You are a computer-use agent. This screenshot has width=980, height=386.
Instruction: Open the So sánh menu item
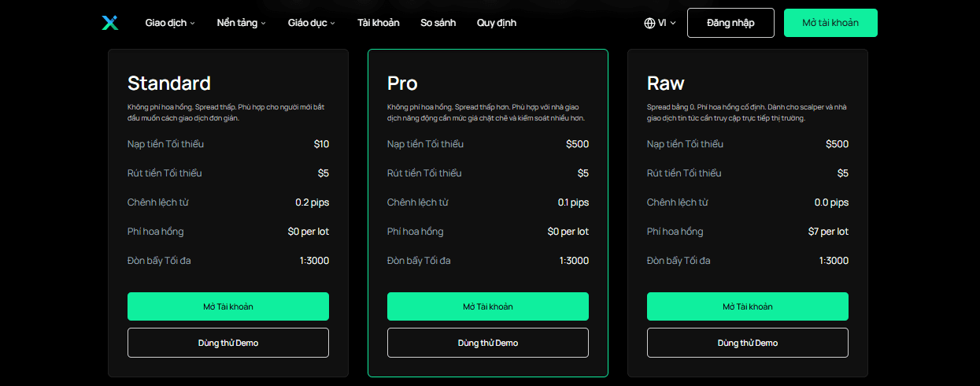coord(438,23)
